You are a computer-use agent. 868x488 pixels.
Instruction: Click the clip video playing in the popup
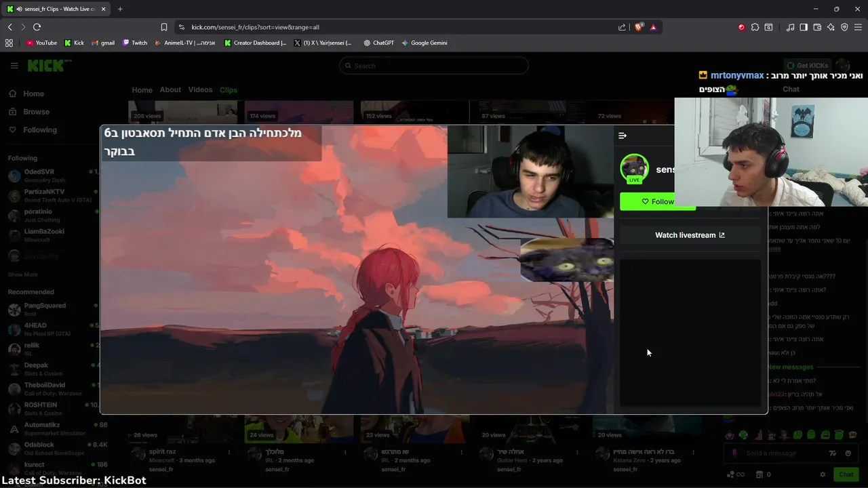point(357,269)
